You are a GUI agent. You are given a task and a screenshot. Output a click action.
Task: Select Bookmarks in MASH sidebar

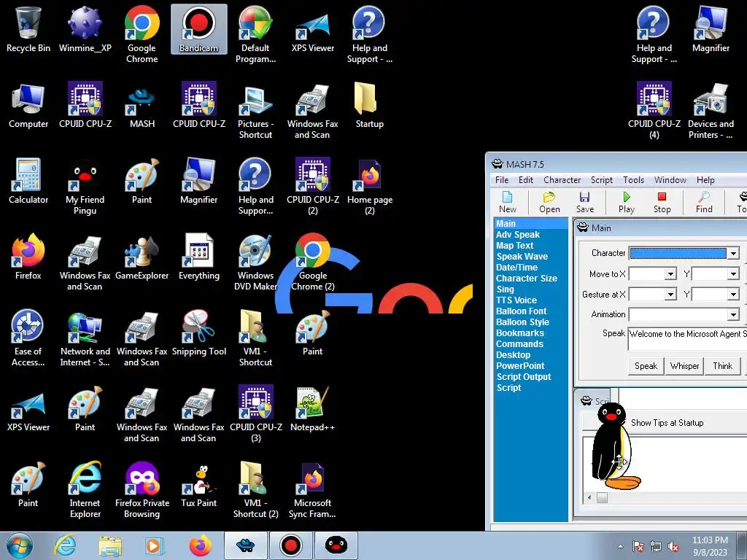pos(519,332)
